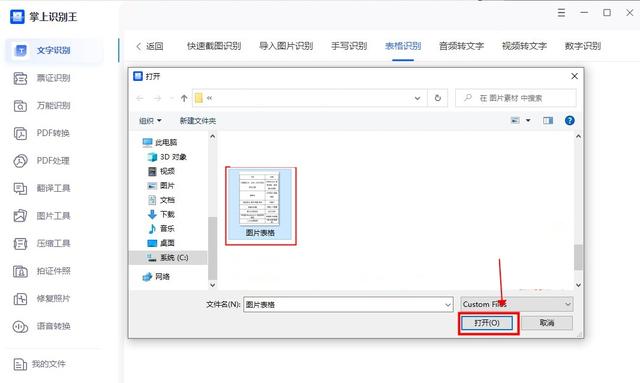Open the 票证识别 sidebar icon

[20, 78]
